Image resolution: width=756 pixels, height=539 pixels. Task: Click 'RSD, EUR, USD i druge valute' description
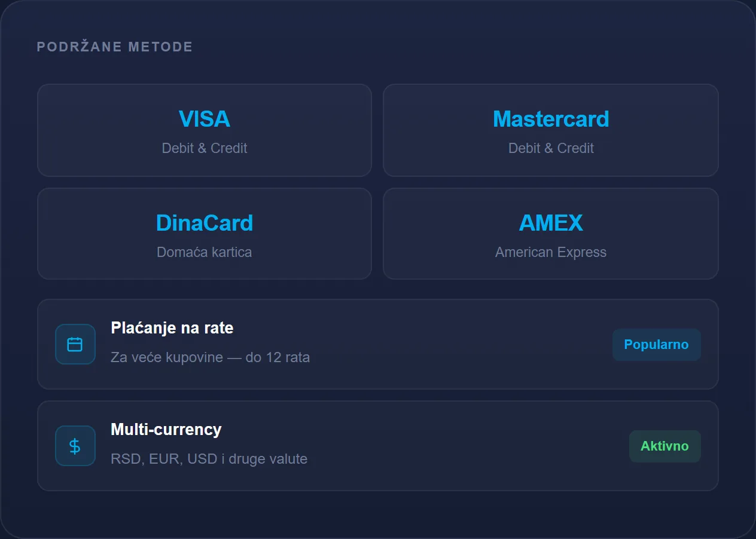click(x=209, y=460)
